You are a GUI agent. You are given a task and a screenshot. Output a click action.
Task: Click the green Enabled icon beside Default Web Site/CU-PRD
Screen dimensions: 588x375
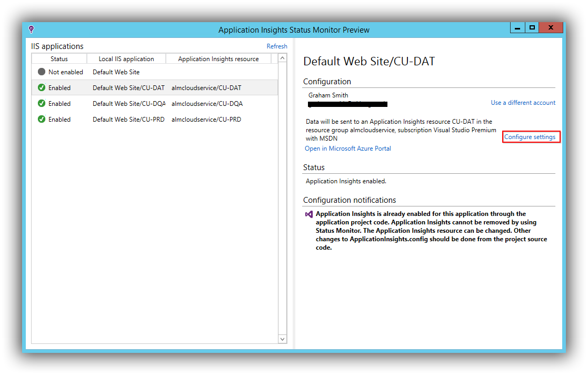click(x=42, y=119)
